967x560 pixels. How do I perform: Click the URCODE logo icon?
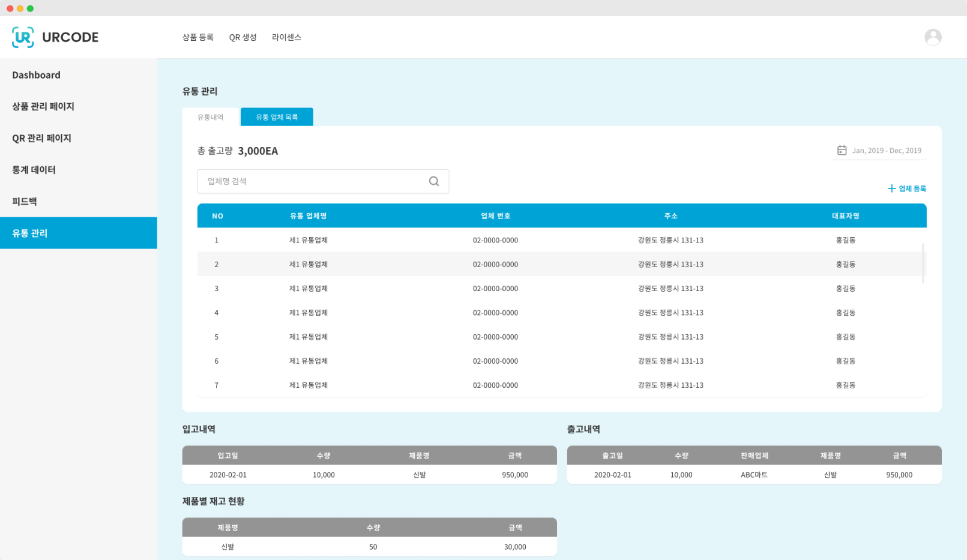23,37
